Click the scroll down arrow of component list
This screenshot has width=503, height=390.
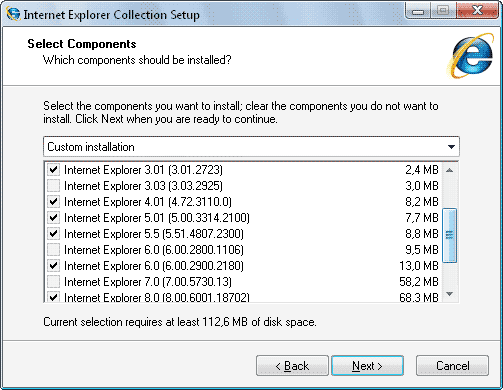pos(450,294)
